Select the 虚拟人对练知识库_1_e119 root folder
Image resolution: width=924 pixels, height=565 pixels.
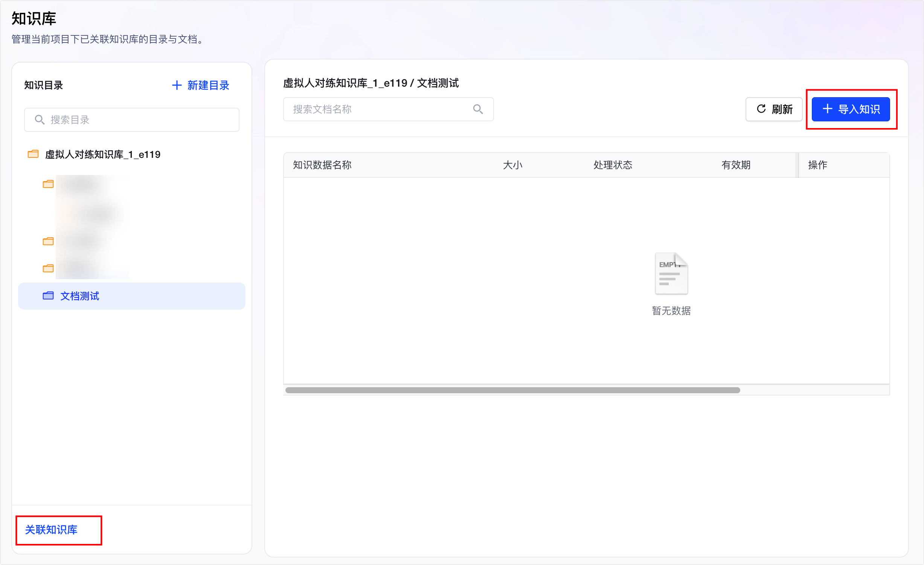[102, 154]
